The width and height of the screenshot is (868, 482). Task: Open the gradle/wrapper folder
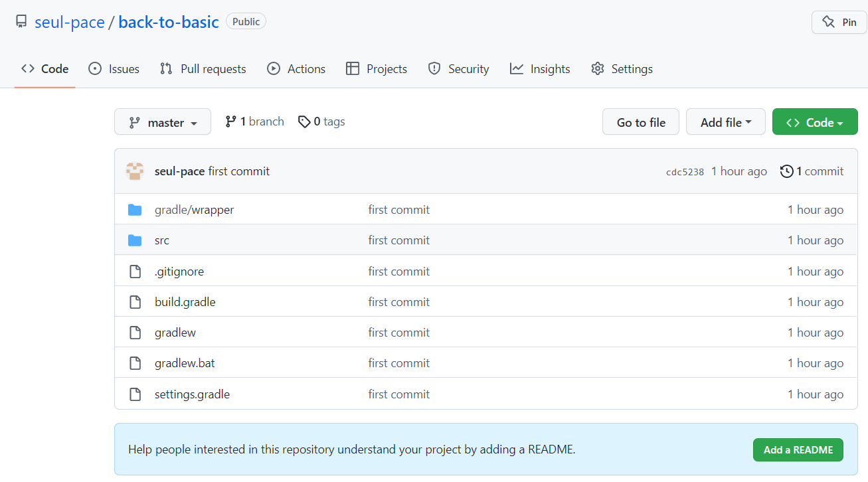(195, 210)
